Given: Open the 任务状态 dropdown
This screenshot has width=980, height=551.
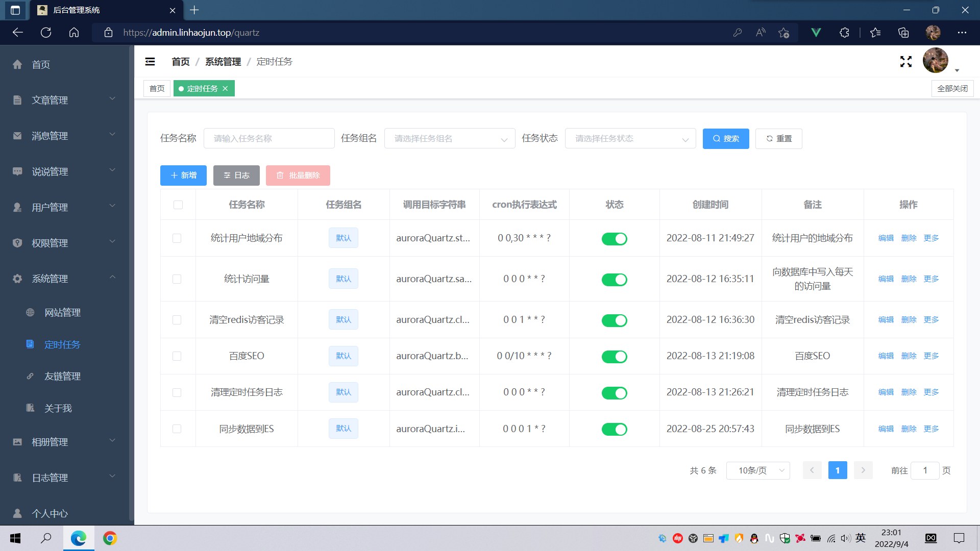Looking at the screenshot, I should click(x=630, y=138).
